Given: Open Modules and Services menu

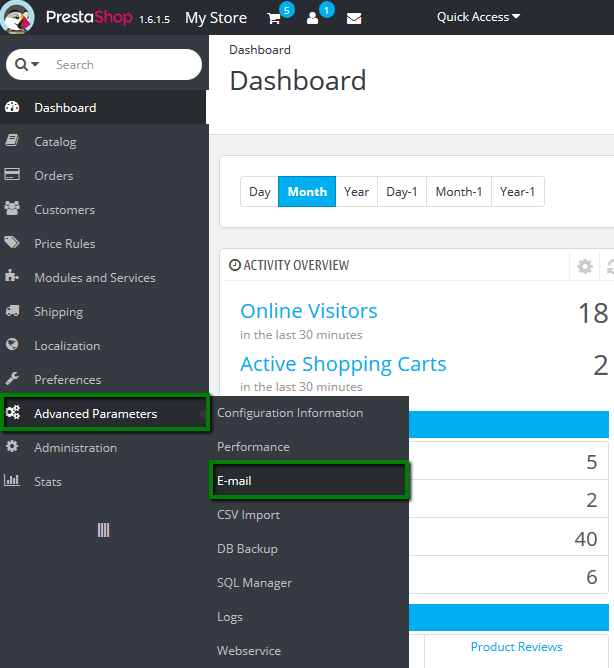Looking at the screenshot, I should click(104, 278).
